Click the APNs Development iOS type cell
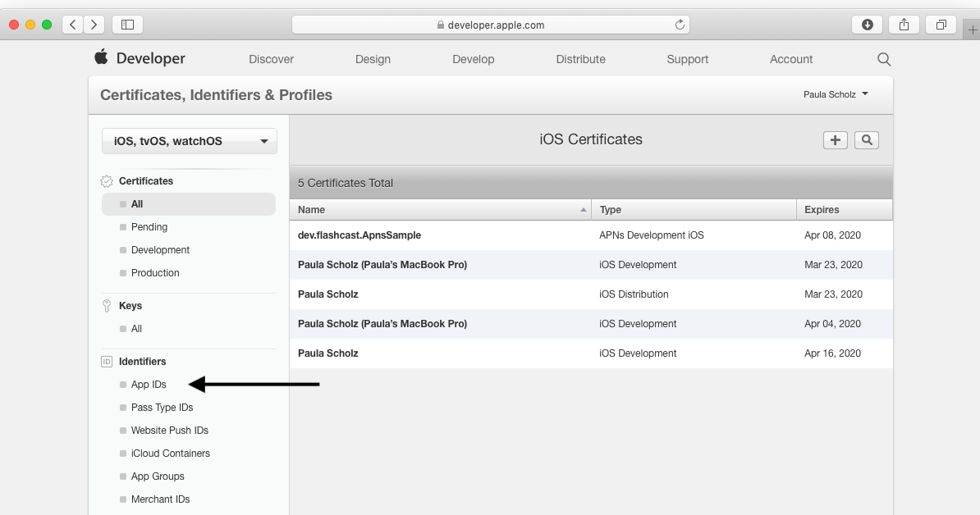The width and height of the screenshot is (980, 515). click(x=651, y=235)
